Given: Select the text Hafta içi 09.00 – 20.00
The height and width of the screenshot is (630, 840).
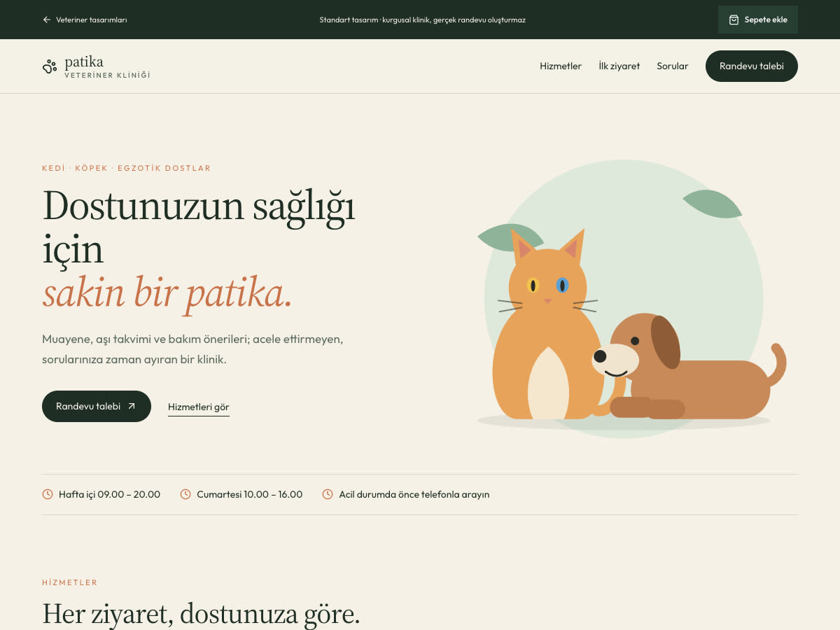Looking at the screenshot, I should (x=109, y=494).
